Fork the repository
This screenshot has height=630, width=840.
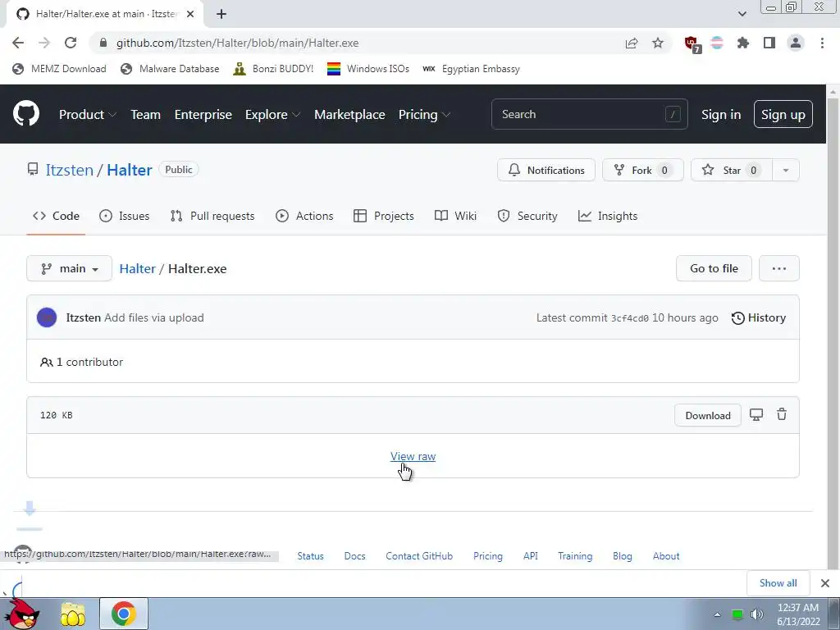pos(643,170)
